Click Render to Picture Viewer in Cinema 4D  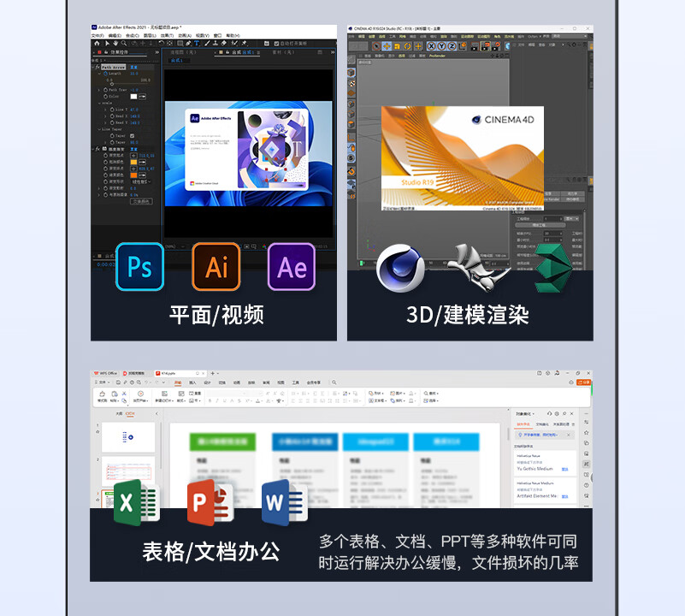point(486,46)
